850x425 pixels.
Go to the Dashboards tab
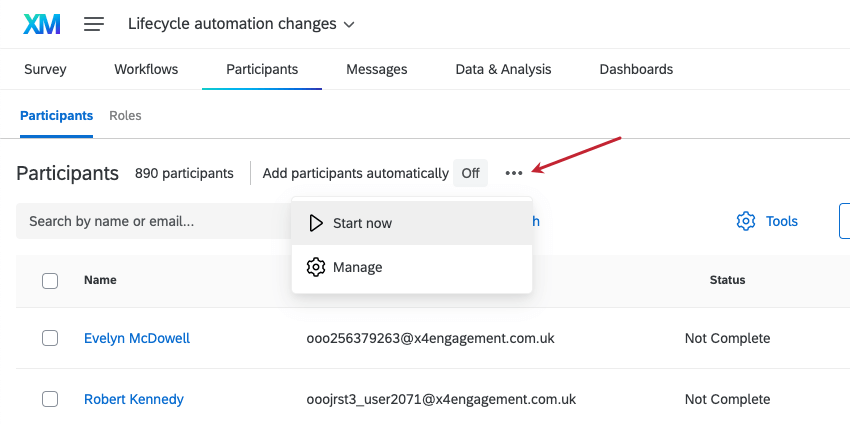pos(636,70)
